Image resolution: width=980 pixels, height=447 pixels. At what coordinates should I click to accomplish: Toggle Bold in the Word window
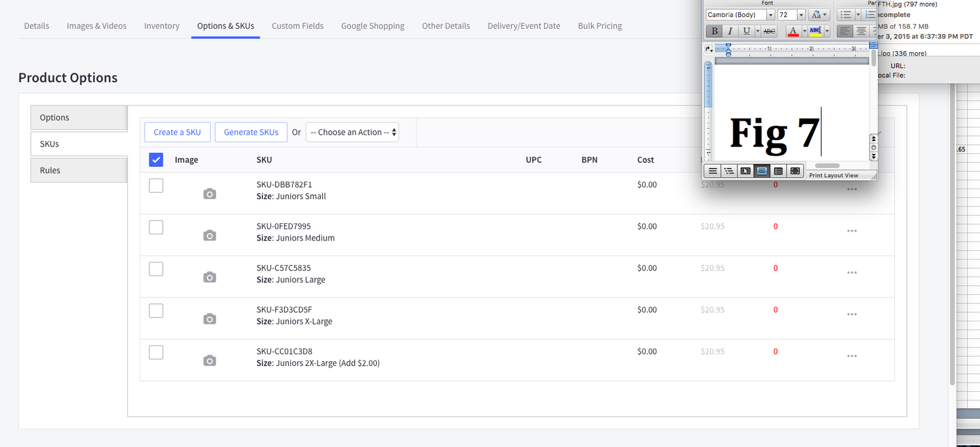tap(714, 31)
